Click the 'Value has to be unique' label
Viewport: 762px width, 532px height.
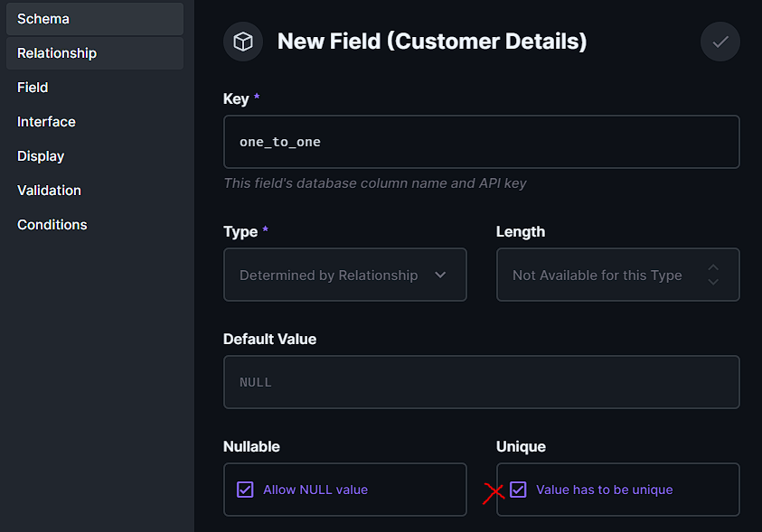604,490
